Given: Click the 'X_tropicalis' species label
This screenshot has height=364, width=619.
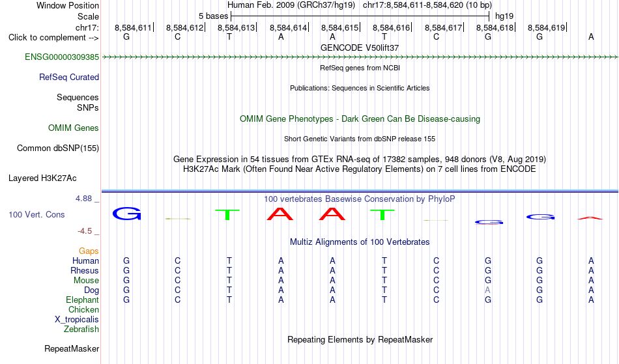Looking at the screenshot, I should pyautogui.click(x=77, y=320).
